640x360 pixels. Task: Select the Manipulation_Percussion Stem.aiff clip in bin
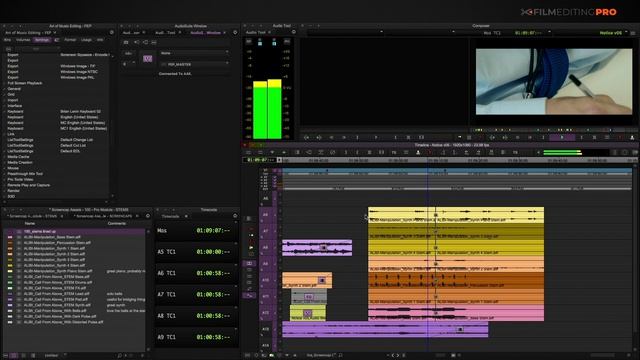[57, 243]
